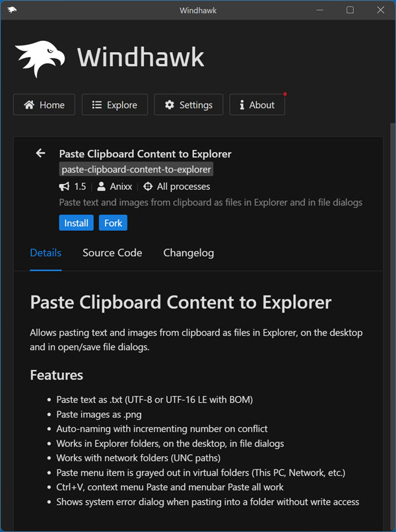Switch to the Changelog tab
The width and height of the screenshot is (396, 532).
pyautogui.click(x=189, y=253)
